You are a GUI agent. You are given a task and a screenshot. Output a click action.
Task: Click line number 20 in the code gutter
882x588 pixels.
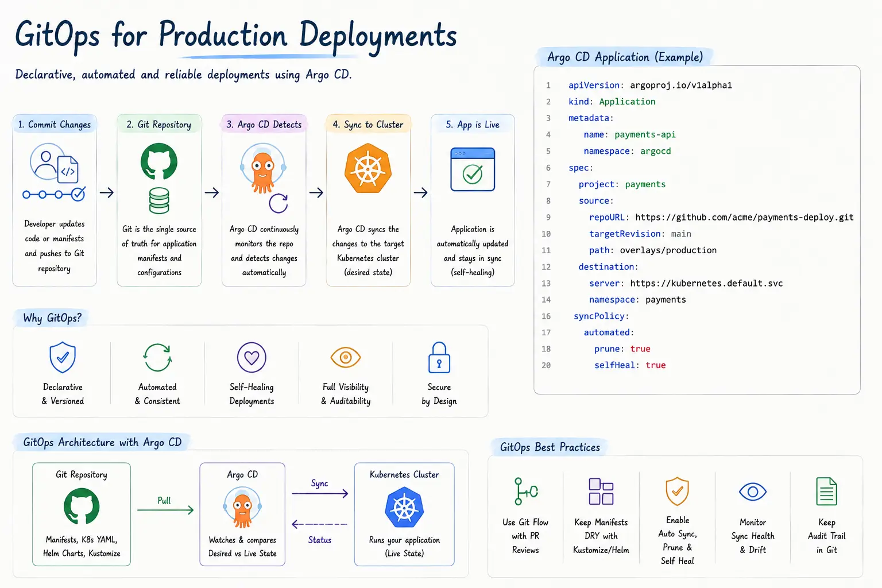point(546,365)
